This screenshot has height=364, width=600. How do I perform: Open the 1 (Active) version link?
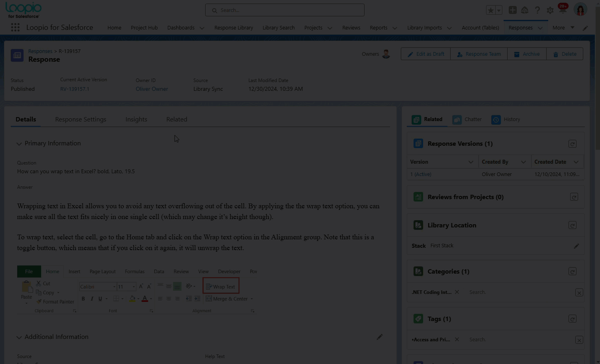(421, 174)
